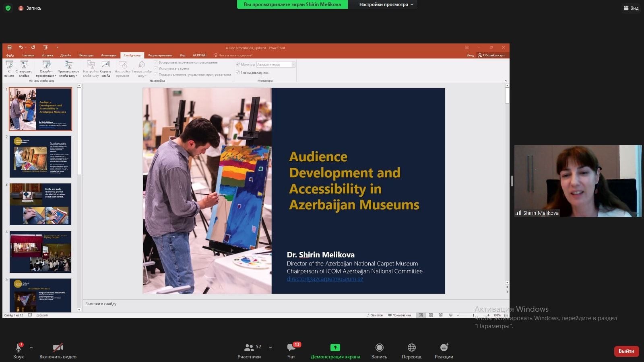Expand the Настройки просмотра dropdown

(386, 4)
